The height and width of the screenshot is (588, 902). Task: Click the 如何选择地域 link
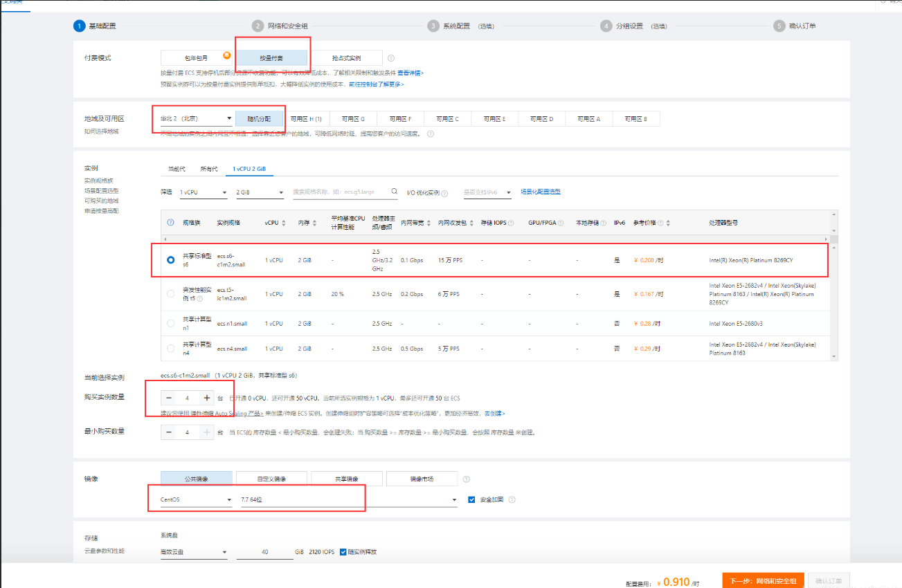click(102, 131)
